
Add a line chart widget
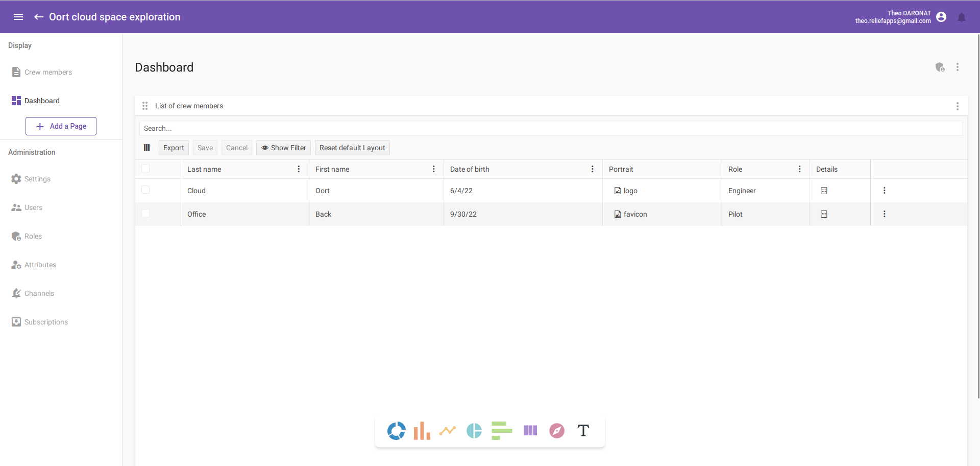click(448, 431)
